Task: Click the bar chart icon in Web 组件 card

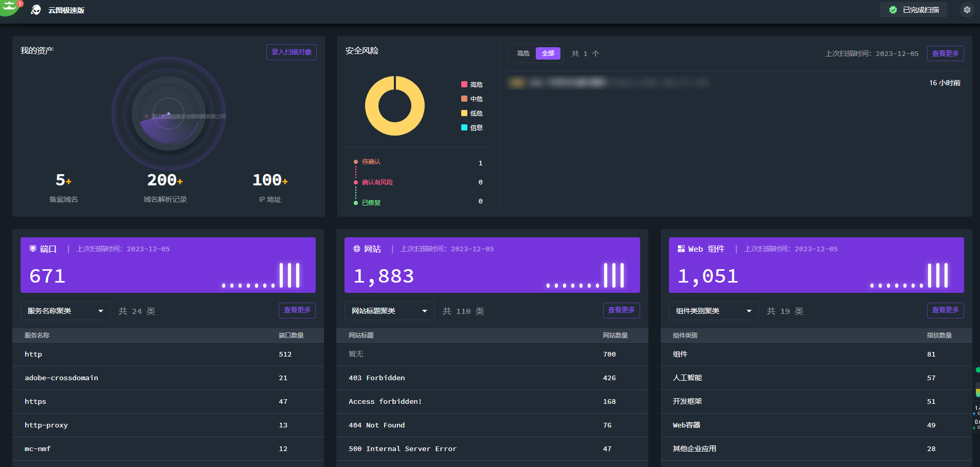Action: [x=937, y=275]
